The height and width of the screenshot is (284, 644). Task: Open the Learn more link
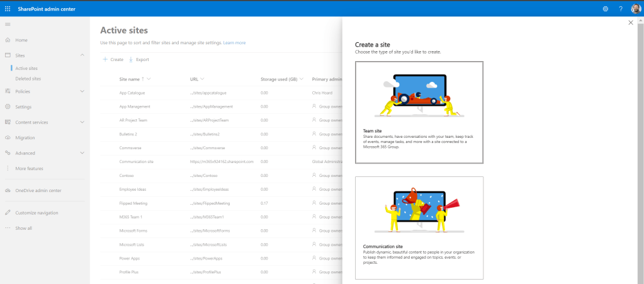[x=234, y=43]
